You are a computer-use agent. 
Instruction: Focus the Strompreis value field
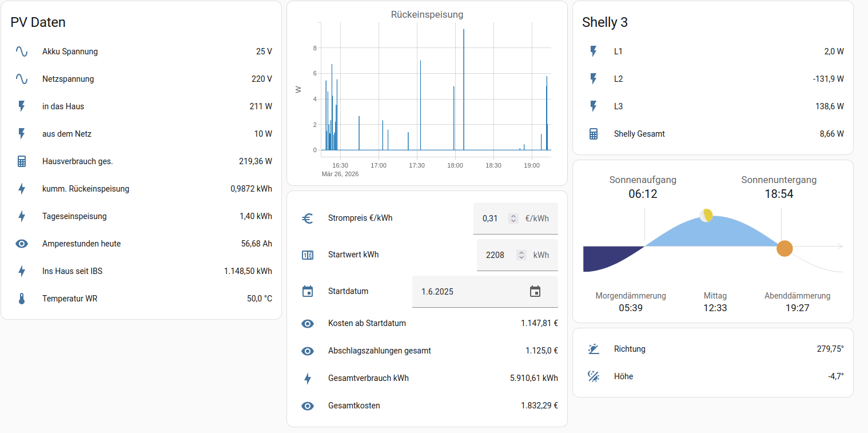491,219
